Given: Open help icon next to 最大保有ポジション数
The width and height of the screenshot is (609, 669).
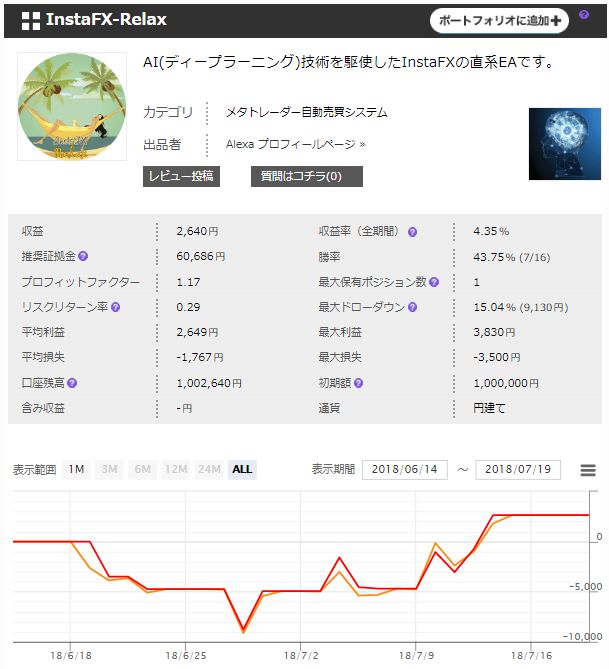Looking at the screenshot, I should click(x=434, y=282).
